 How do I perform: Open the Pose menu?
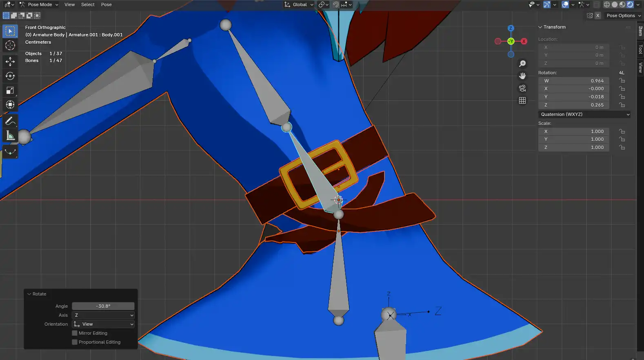click(107, 4)
